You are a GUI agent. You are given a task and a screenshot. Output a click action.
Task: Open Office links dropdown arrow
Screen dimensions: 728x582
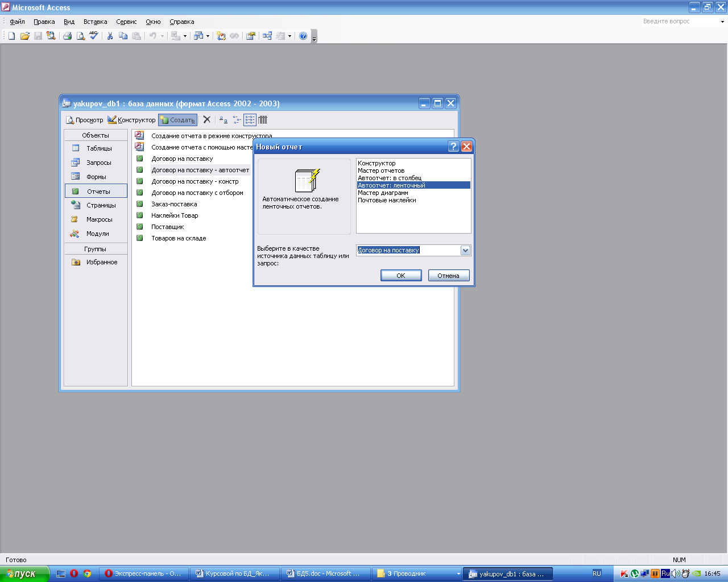pos(185,36)
